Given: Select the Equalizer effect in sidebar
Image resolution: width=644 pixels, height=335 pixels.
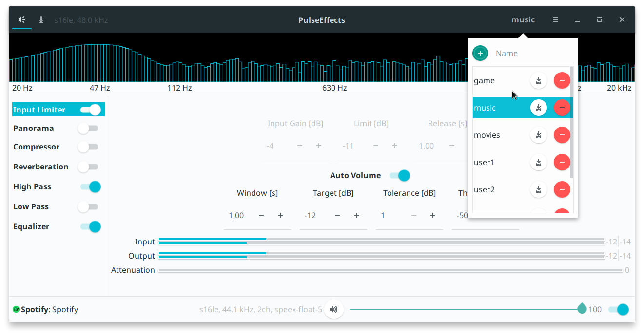Looking at the screenshot, I should click(31, 227).
